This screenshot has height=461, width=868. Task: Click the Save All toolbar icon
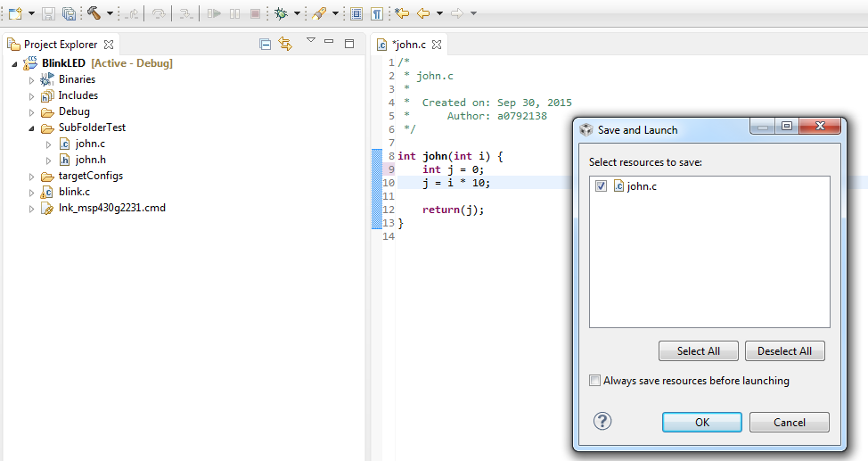pos(70,13)
